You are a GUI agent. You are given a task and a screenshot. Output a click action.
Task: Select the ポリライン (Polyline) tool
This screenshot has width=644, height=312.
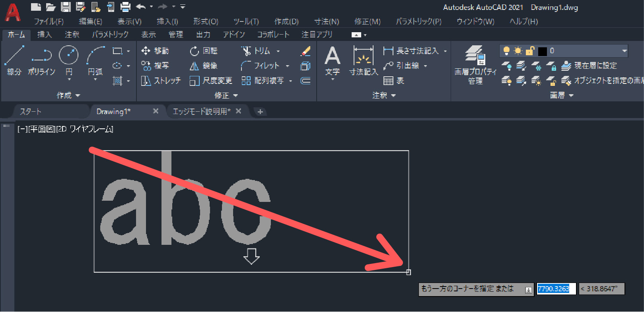click(41, 60)
